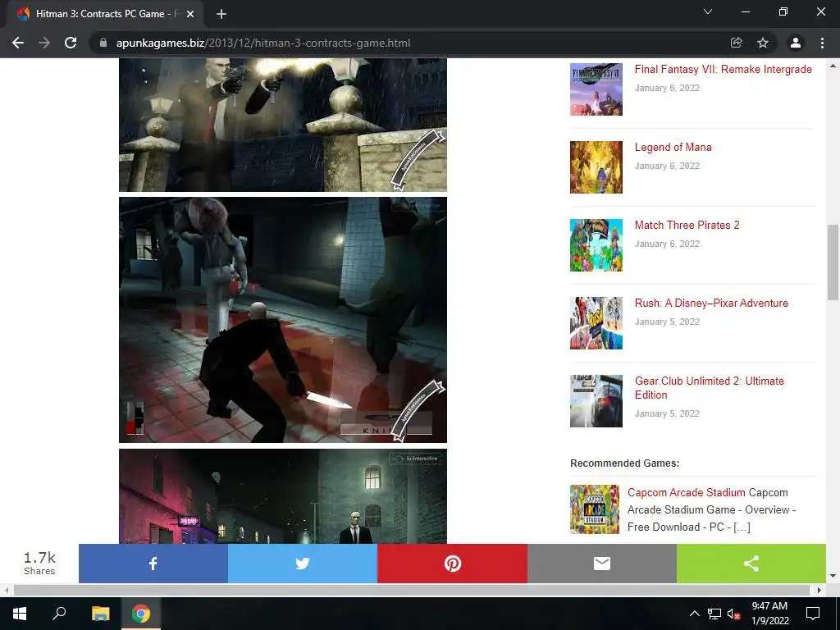Open the Chrome profile icon
840x630 pixels.
click(796, 43)
